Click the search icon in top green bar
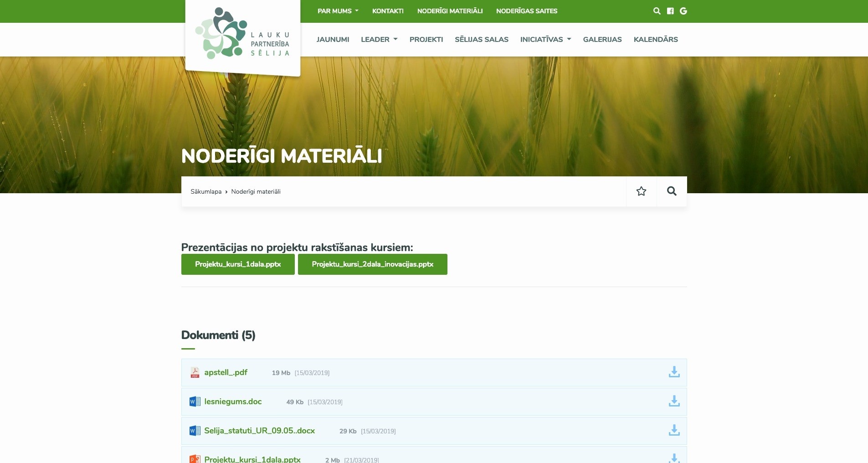 (x=657, y=11)
